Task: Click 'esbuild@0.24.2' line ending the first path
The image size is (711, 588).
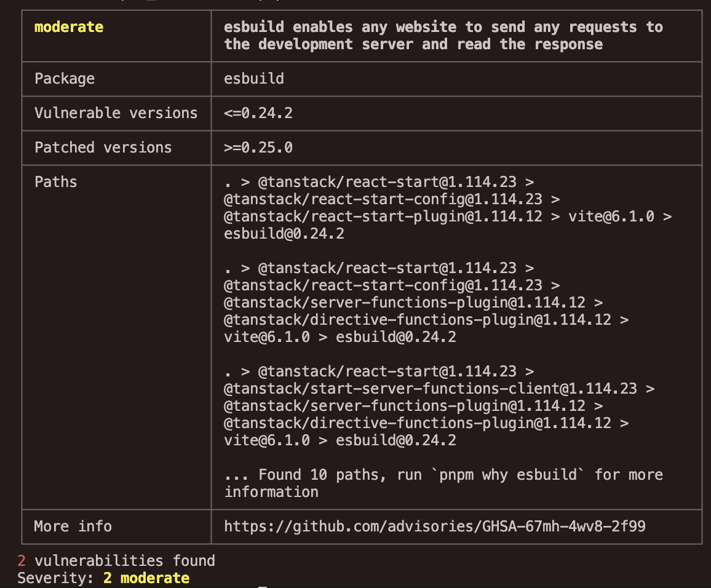Action: [x=284, y=234]
